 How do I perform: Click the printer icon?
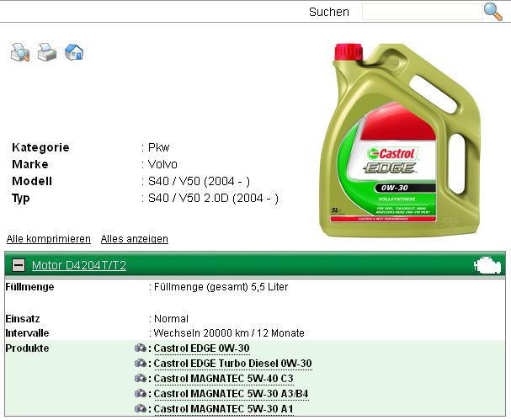pyautogui.click(x=47, y=52)
